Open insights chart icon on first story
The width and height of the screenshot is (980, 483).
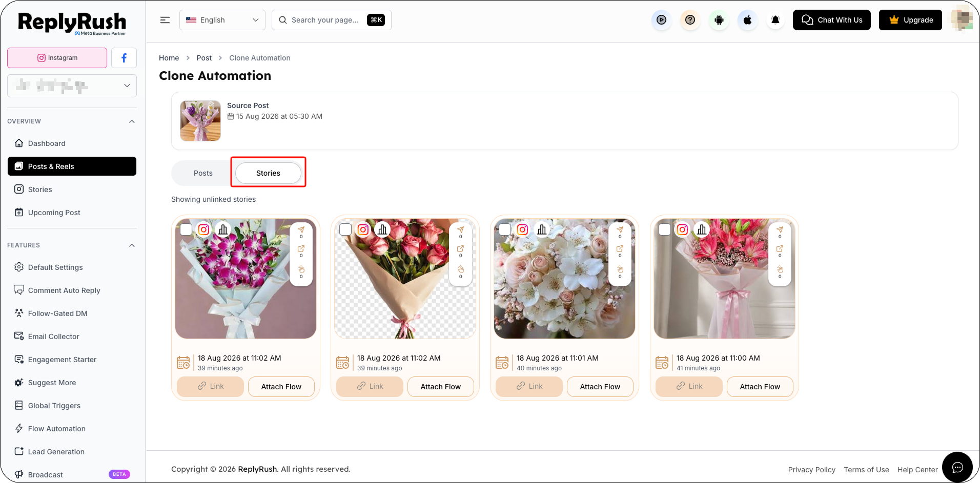[x=223, y=229]
